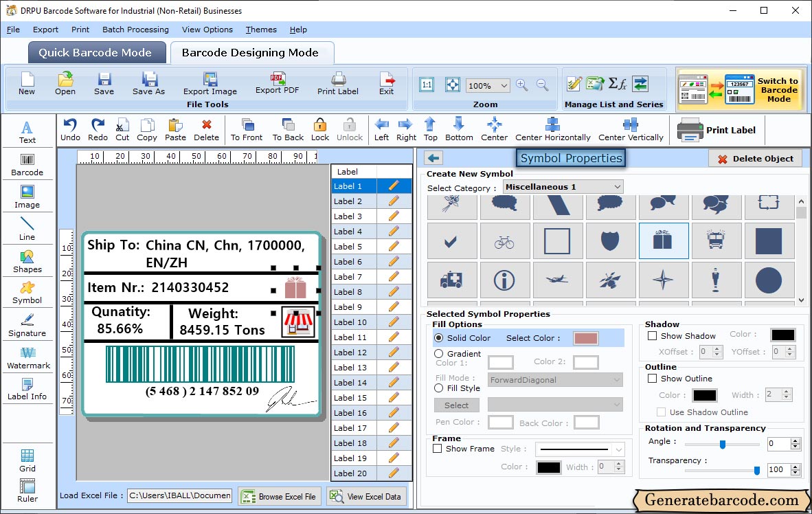812x514 pixels.
Task: Select Fill Style option
Action: (439, 388)
